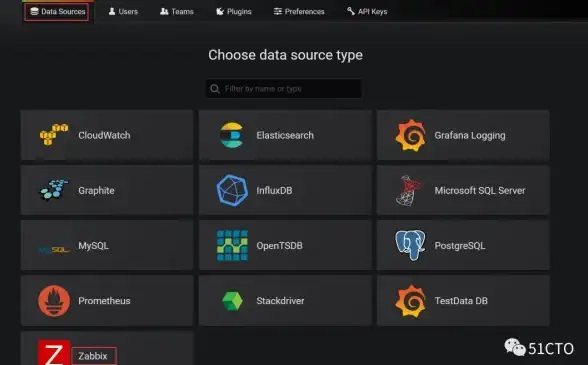
Task: Click the InfluxDB blue polyhedron icon
Action: pos(232,191)
